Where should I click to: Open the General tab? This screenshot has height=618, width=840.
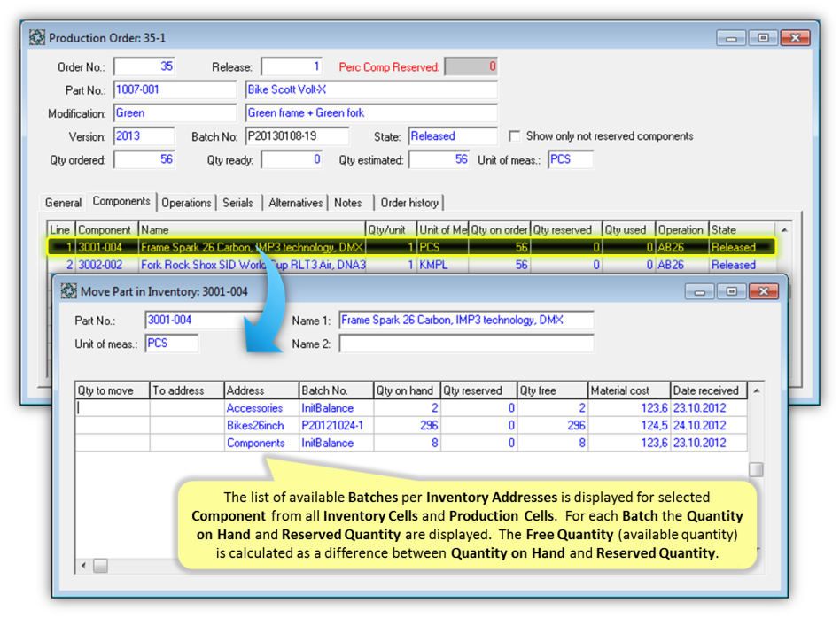pyautogui.click(x=63, y=203)
